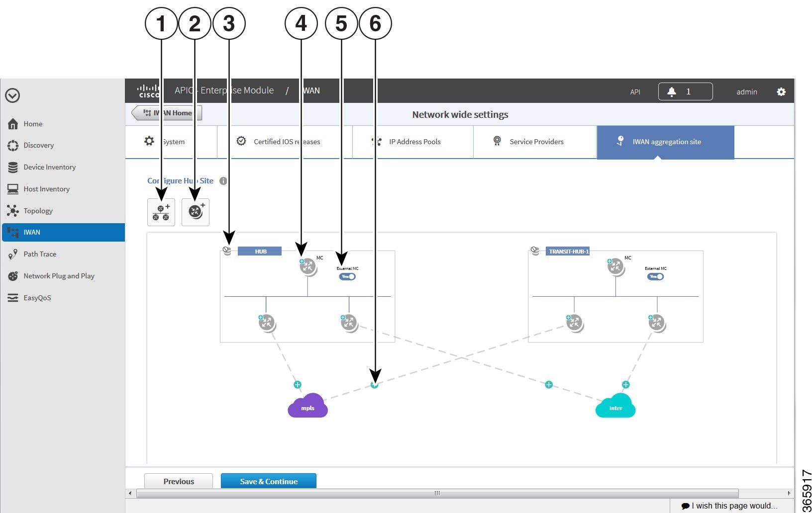Click the add POP hub button
Image resolution: width=812 pixels, height=513 pixels.
(x=161, y=212)
